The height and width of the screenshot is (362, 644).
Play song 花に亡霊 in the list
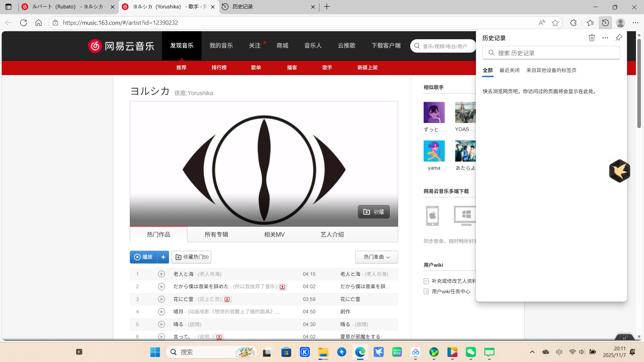(x=161, y=299)
